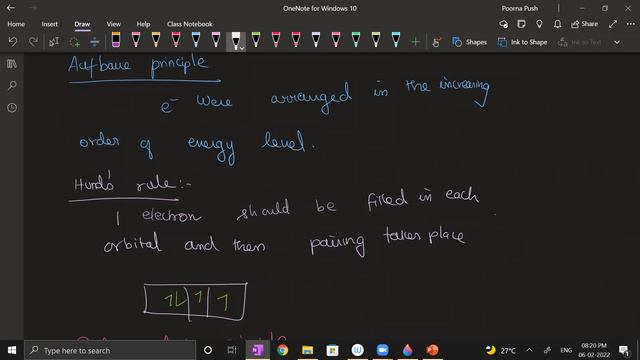The height and width of the screenshot is (360, 640).
Task: Open Microsoft Store from the taskbar
Action: (332, 350)
